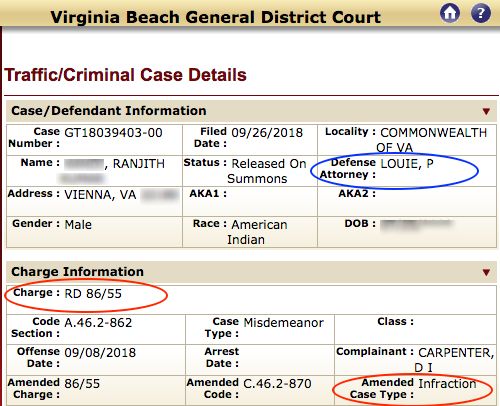Click the Virginia Beach General District Court title
The width and height of the screenshot is (500, 406).
coord(216,17)
